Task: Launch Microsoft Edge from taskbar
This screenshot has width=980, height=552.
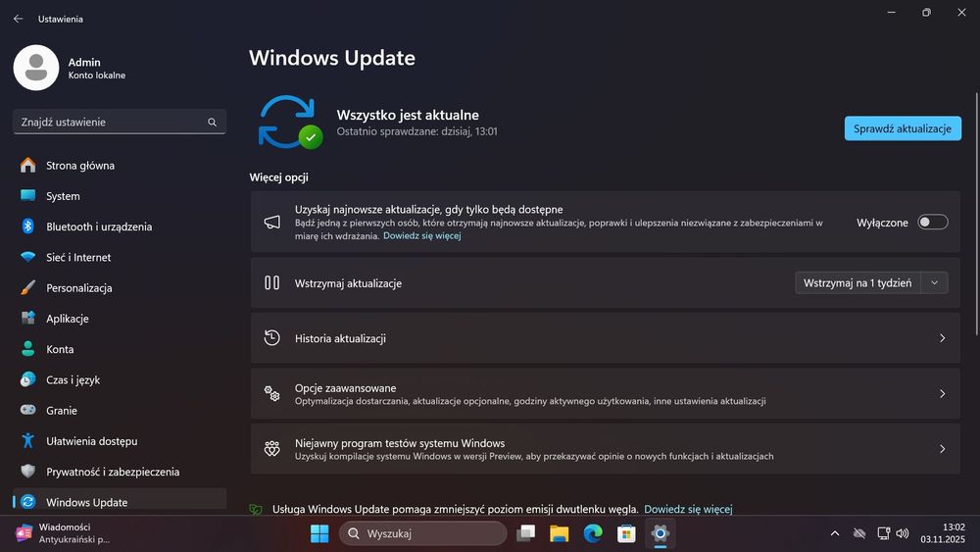Action: click(x=593, y=533)
